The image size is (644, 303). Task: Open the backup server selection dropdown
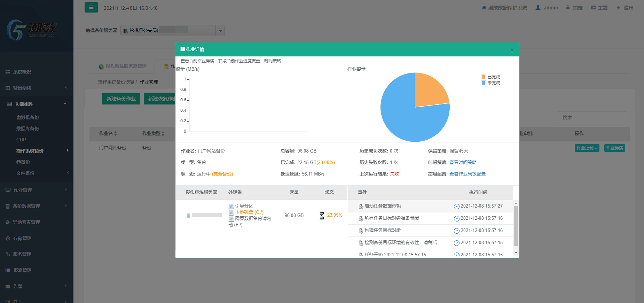220,31
